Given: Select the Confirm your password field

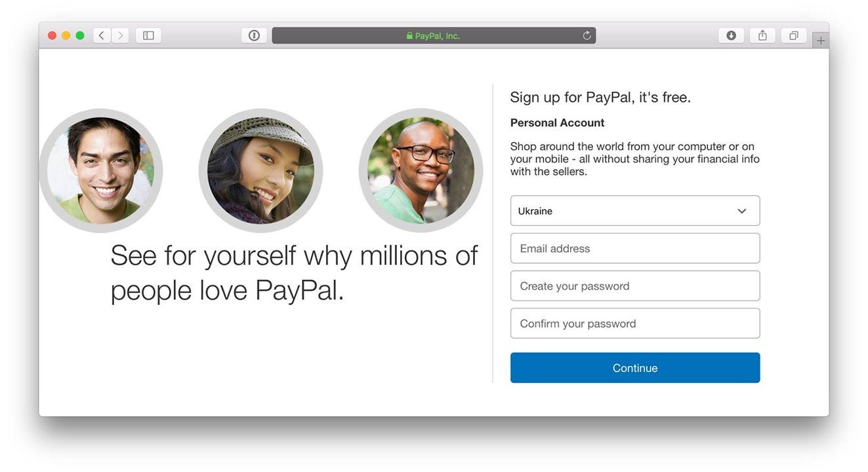Looking at the screenshot, I should 635,323.
